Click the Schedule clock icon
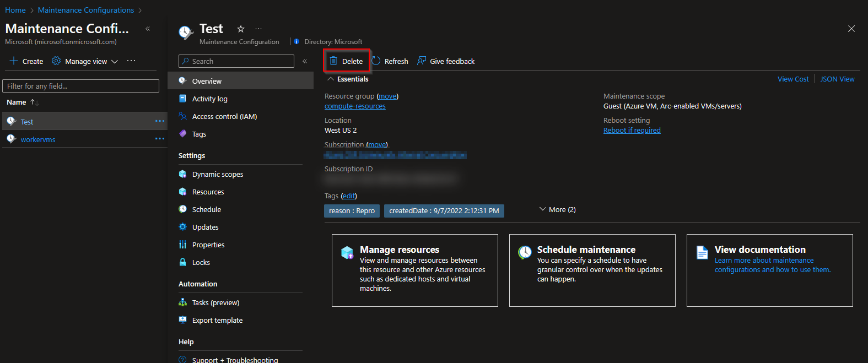Viewport: 868px width, 363px height. point(183,209)
